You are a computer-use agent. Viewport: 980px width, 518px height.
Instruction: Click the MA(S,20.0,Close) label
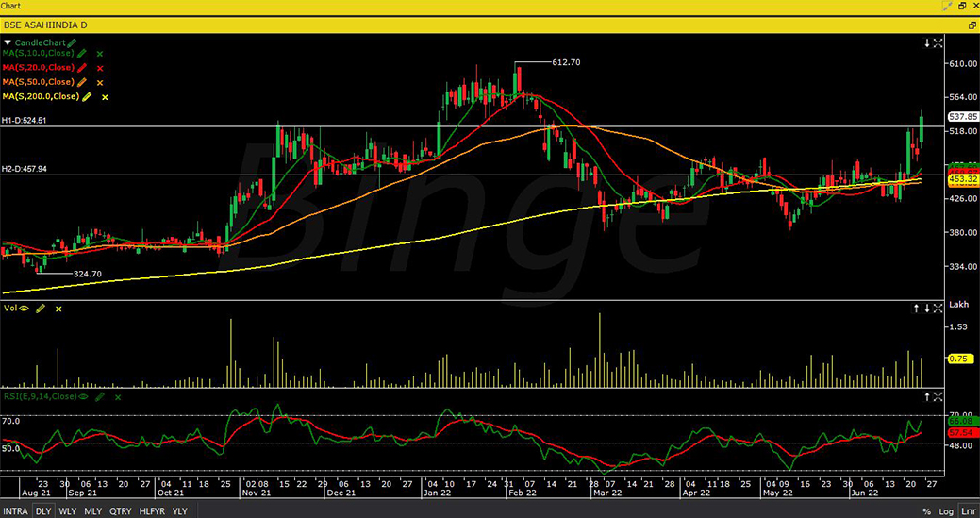[x=39, y=68]
